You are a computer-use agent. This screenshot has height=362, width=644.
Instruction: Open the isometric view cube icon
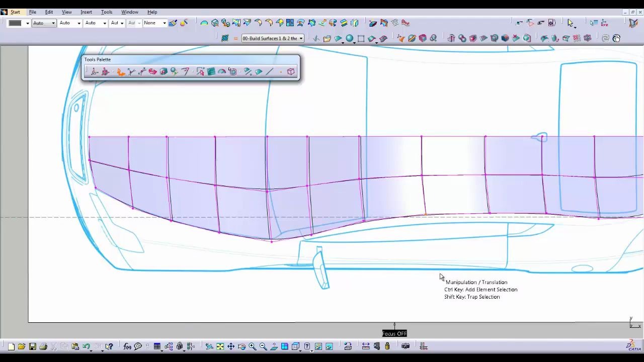[x=296, y=346]
